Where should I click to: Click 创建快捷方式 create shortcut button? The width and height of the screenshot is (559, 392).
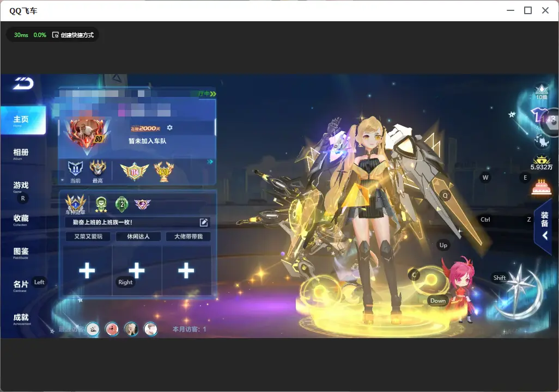[x=73, y=35]
